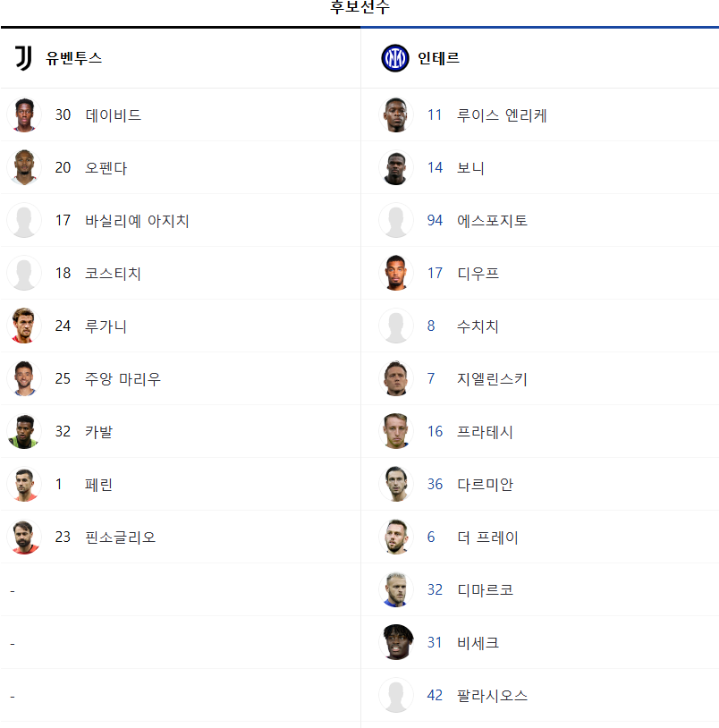719x728 pixels.
Task: Open 프라테시 player name
Action: pos(485,432)
